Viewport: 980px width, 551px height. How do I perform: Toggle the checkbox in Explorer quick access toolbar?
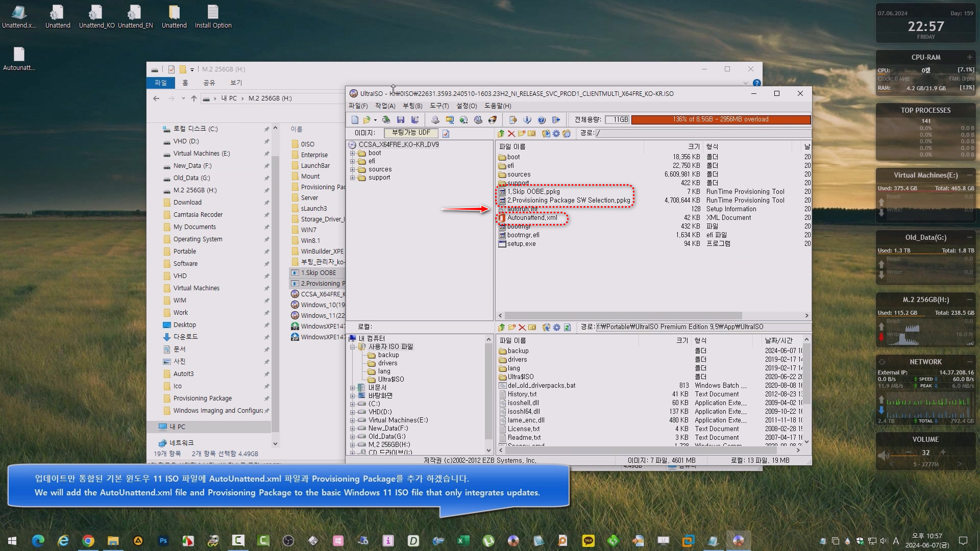171,69
